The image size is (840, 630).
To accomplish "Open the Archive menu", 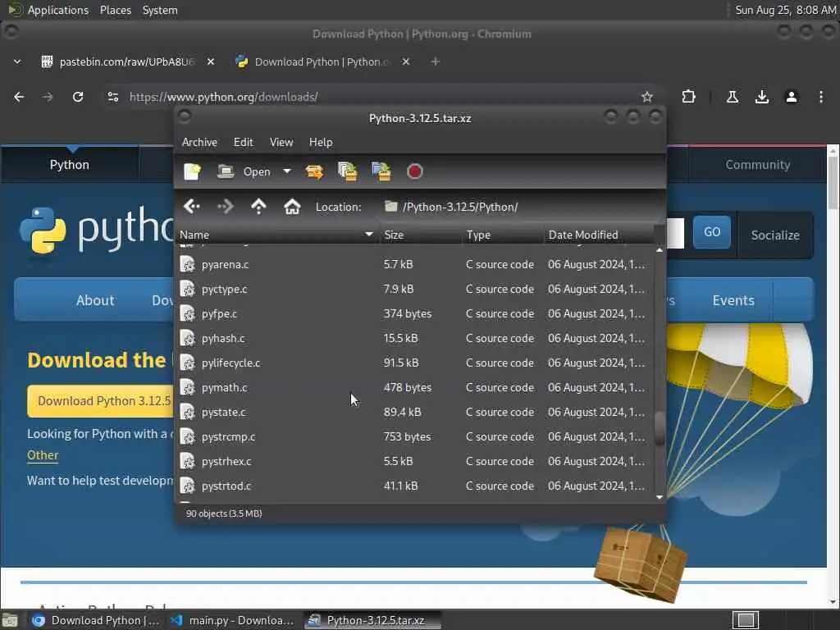I will [199, 142].
